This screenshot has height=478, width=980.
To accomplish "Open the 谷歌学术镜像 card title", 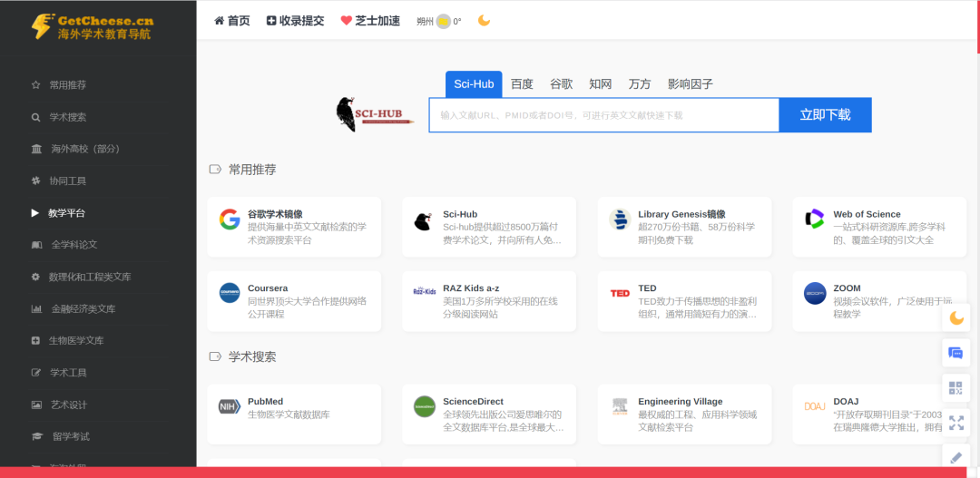I will click(275, 214).
